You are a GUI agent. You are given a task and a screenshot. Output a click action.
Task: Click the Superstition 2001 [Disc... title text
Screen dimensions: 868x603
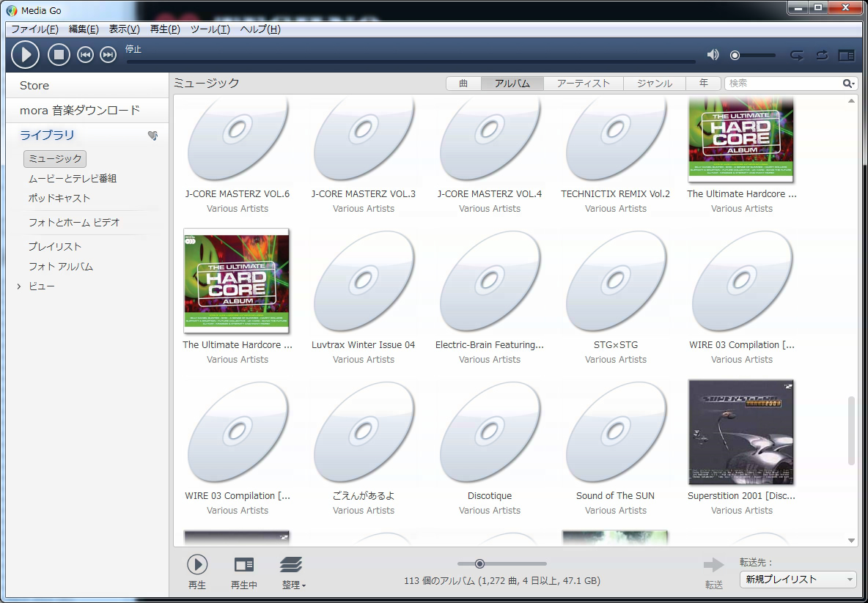click(741, 496)
